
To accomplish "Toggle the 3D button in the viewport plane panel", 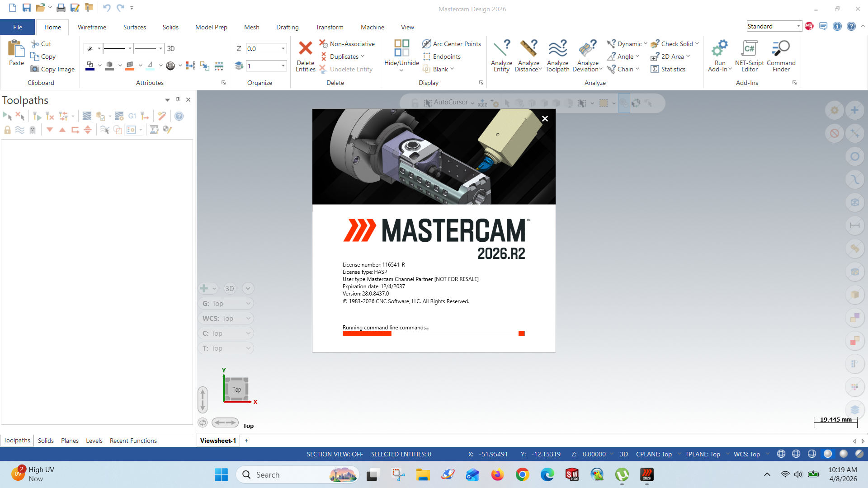I will (230, 288).
